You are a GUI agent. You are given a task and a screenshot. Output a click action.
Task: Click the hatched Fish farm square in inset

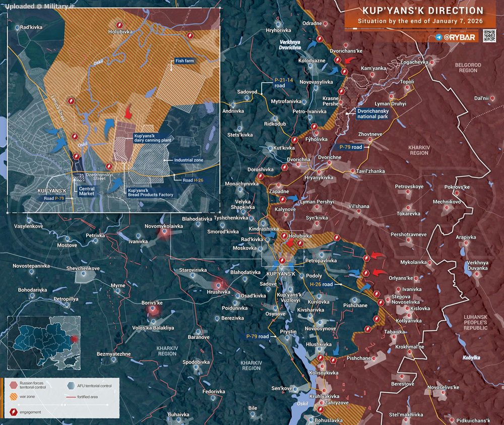tap(180, 89)
